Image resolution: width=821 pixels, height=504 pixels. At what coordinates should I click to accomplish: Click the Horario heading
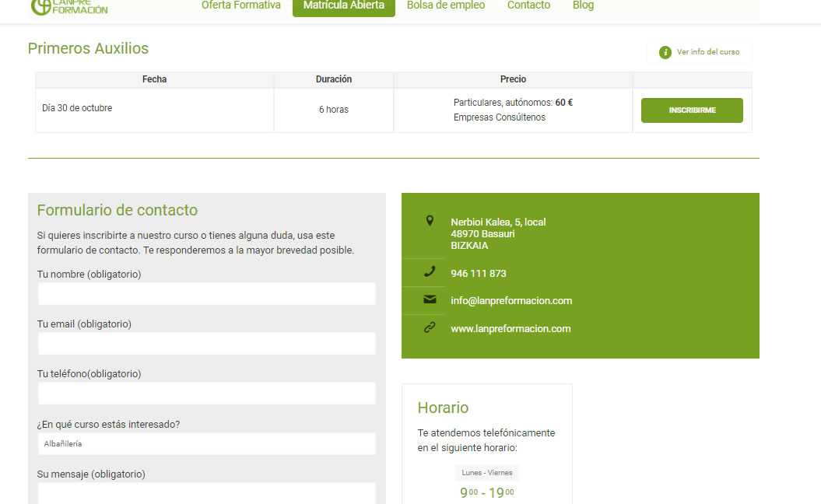point(443,408)
